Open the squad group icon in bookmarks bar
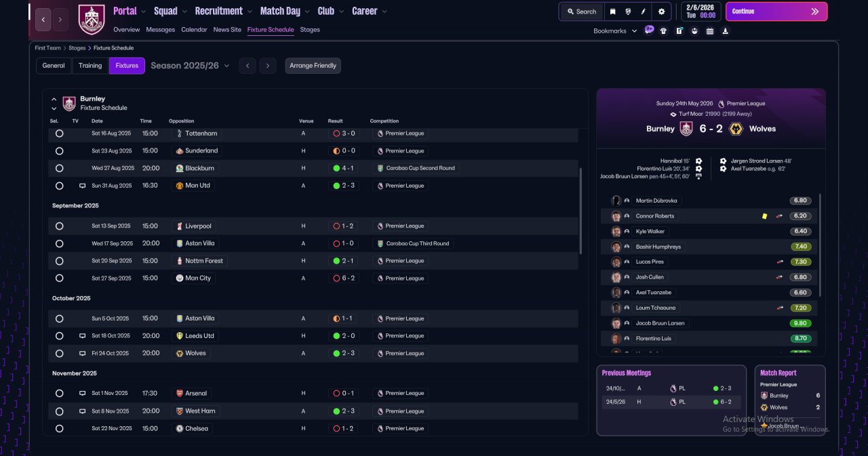This screenshot has width=868, height=456. click(694, 30)
